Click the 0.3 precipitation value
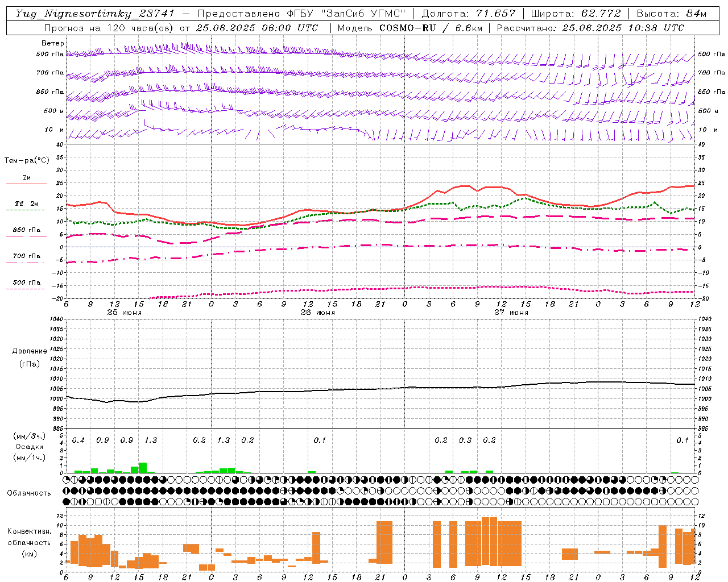This screenshot has height=582, width=728. click(x=465, y=440)
